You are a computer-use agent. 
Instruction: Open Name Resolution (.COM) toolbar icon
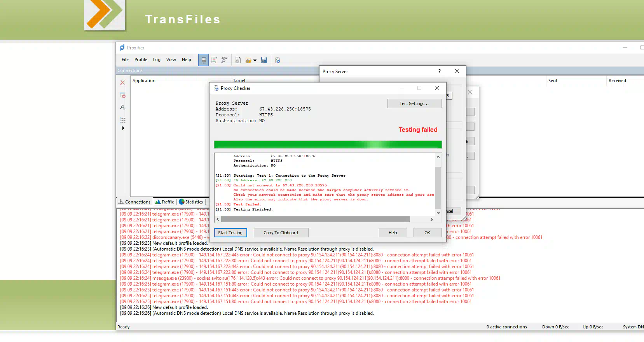224,60
